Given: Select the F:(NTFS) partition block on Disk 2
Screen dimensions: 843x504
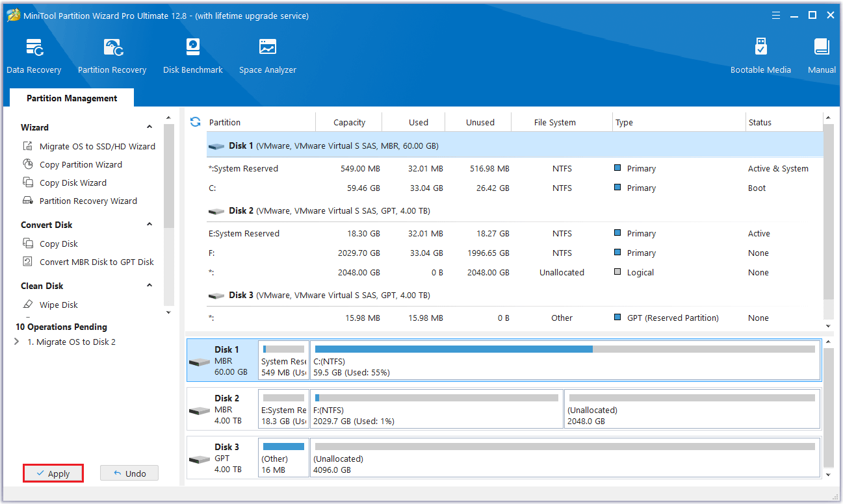Looking at the screenshot, I should pos(437,409).
